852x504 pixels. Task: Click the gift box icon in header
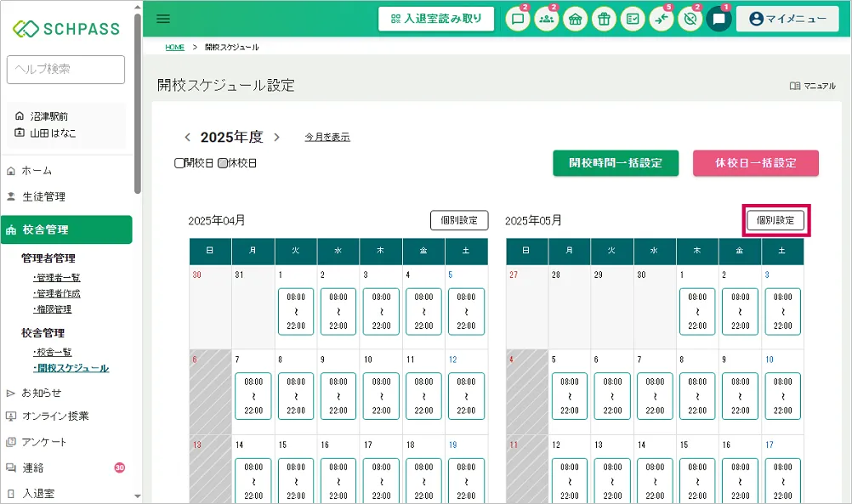pos(604,19)
